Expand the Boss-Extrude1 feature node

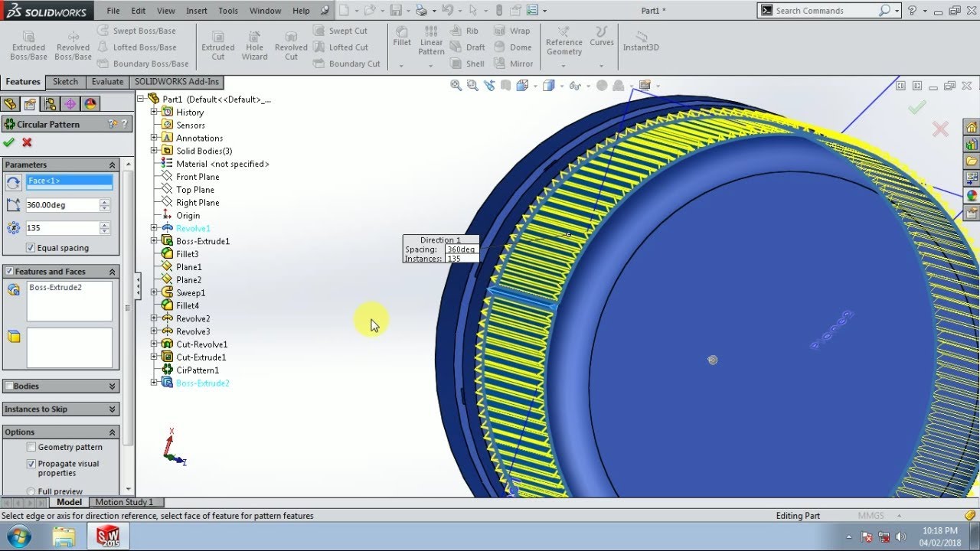point(154,241)
